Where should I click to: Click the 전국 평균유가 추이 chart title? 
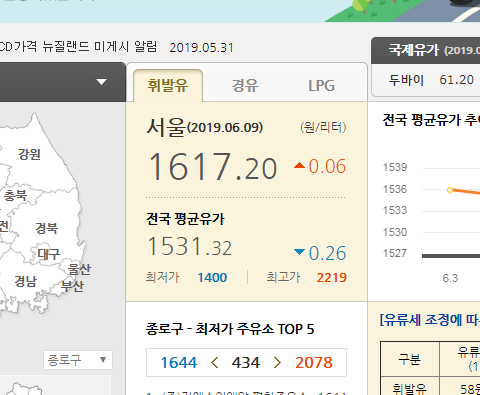pyautogui.click(x=431, y=120)
